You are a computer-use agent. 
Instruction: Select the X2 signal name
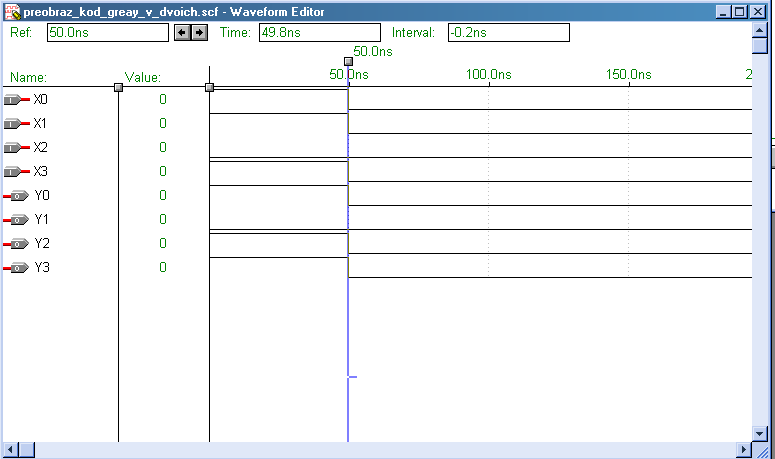(41, 147)
